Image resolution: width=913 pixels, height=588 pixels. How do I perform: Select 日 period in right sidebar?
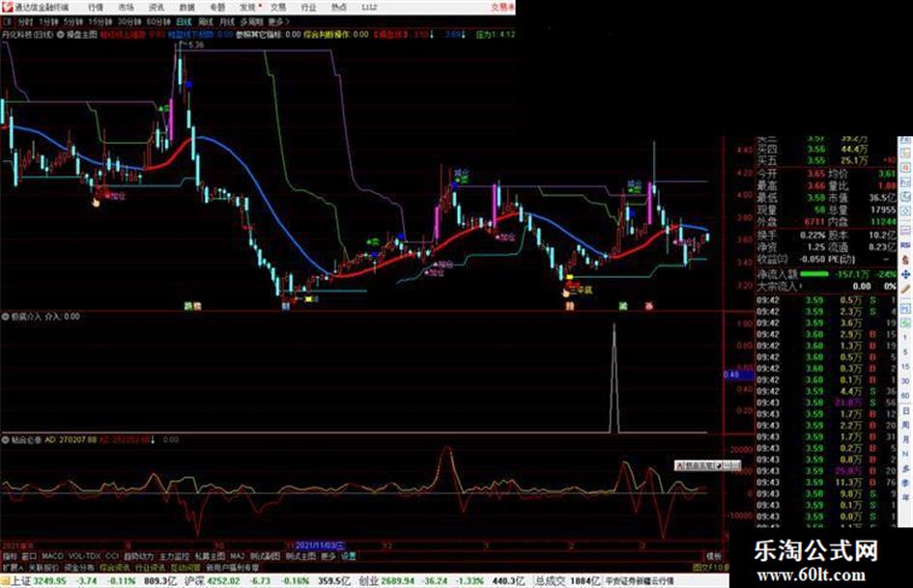pyautogui.click(x=906, y=411)
